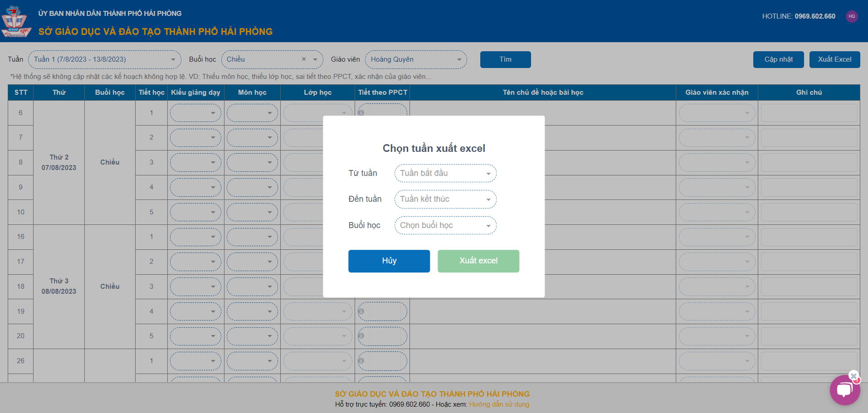Click the PPCT info icon in row 20
This screenshot has width=868, height=413.
(361, 336)
